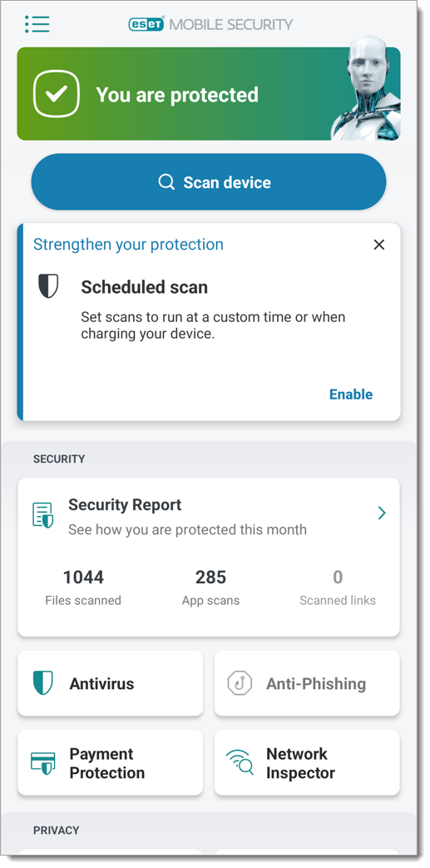This screenshot has height=868, width=430.
Task: Click the Payment Protection card icon
Action: point(42,763)
